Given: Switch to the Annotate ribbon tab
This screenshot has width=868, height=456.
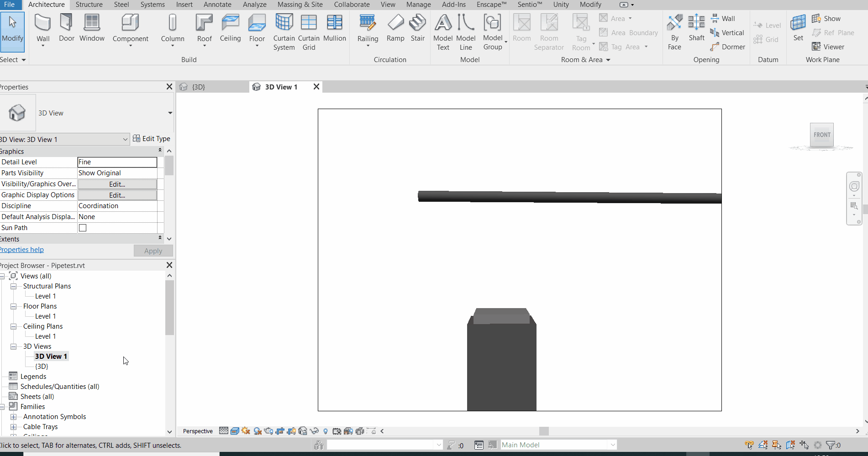Looking at the screenshot, I should (x=217, y=5).
